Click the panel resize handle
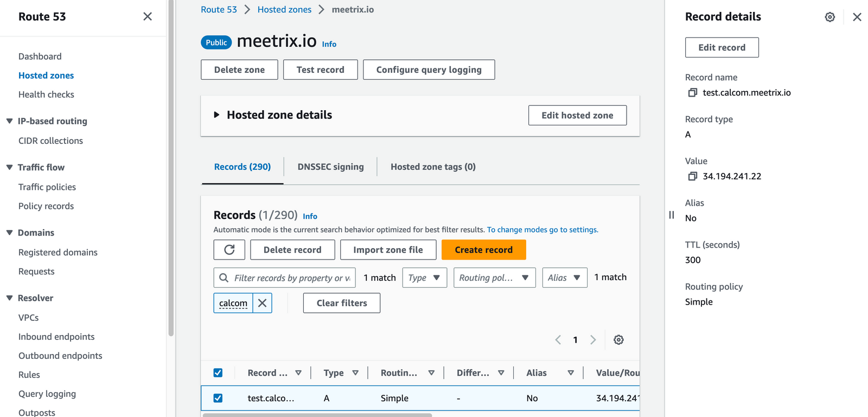This screenshot has width=868, height=417. 672,215
